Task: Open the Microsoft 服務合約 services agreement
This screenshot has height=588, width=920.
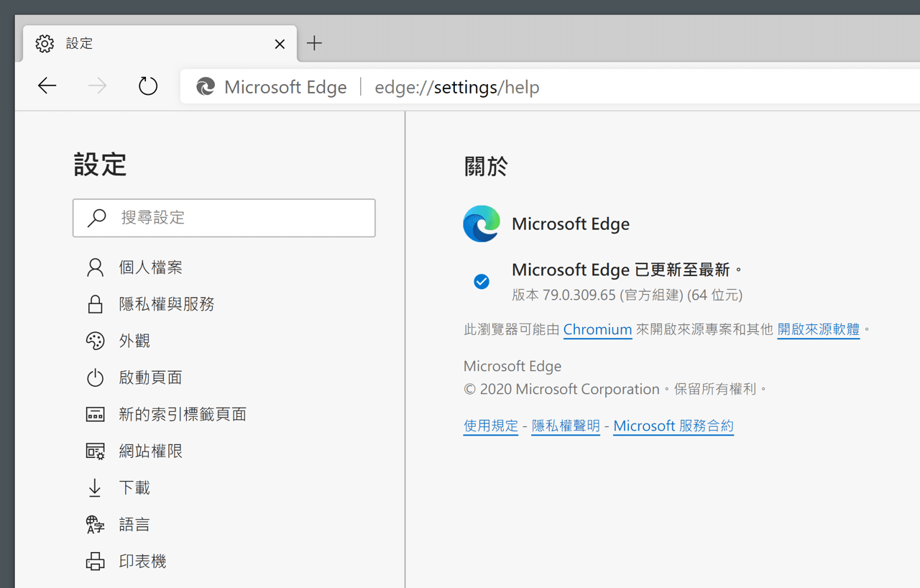Action: [x=673, y=425]
